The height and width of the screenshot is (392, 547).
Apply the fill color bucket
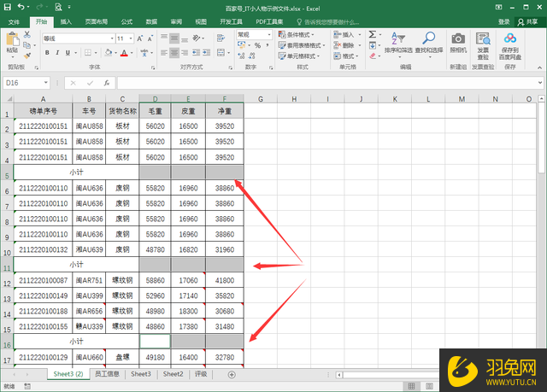(109, 53)
